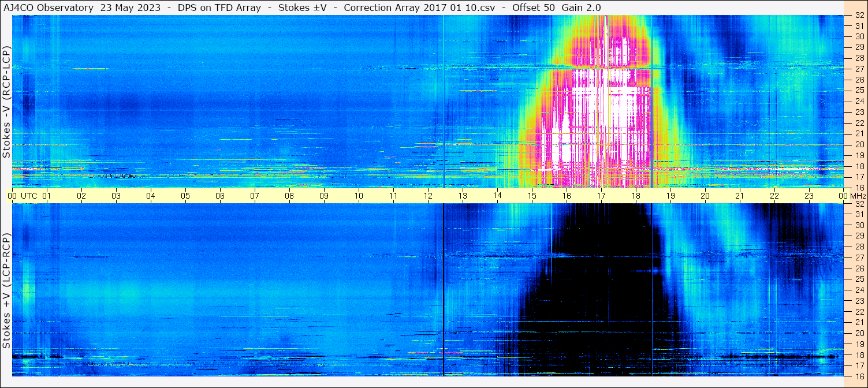This screenshot has height=388, width=868.
Task: Click the MHz unit label at axis end
Action: pos(857,196)
